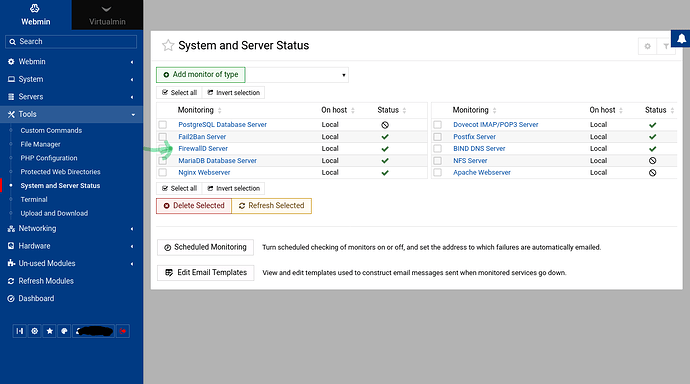Click the red logout icon
The width and height of the screenshot is (690, 384).
point(123,331)
